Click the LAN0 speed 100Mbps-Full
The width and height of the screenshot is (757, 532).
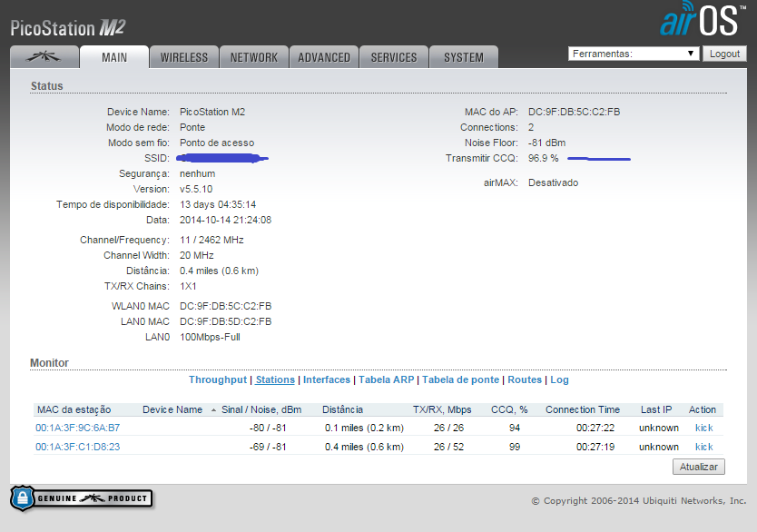210,338
